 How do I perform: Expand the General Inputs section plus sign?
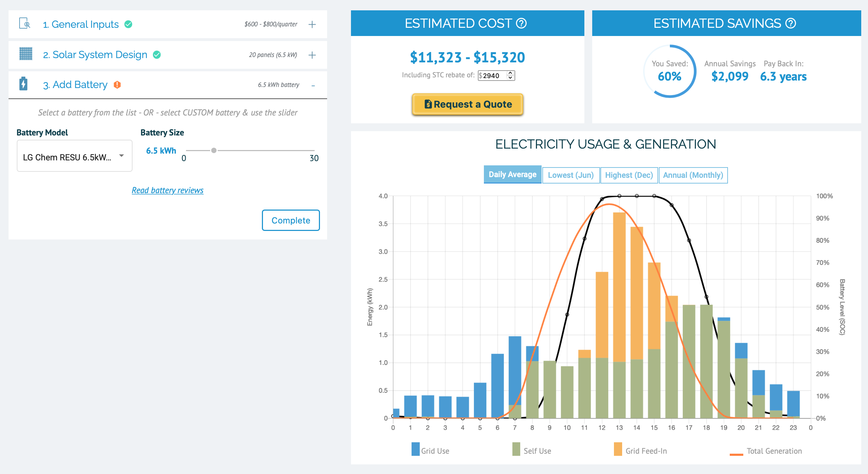pos(312,24)
